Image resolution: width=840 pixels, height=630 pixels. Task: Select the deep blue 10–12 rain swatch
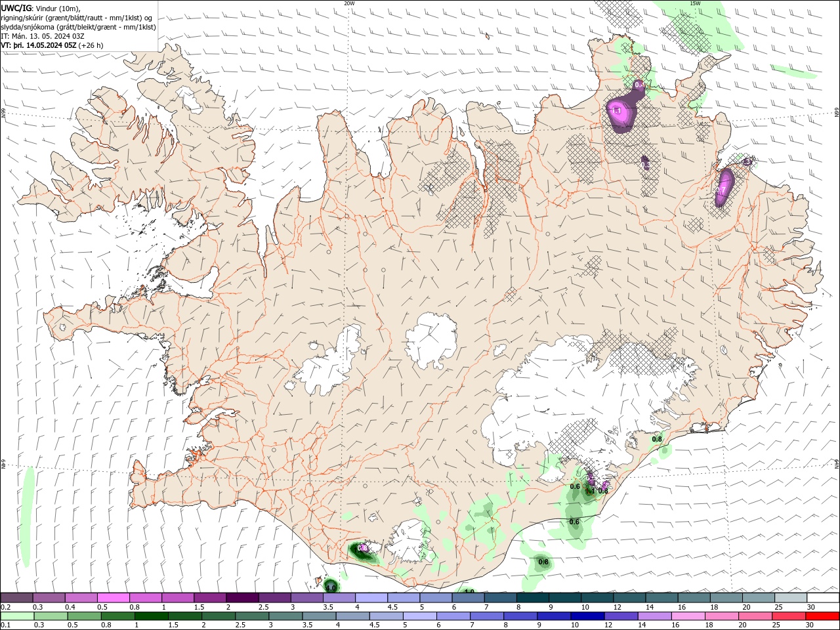coord(587,616)
